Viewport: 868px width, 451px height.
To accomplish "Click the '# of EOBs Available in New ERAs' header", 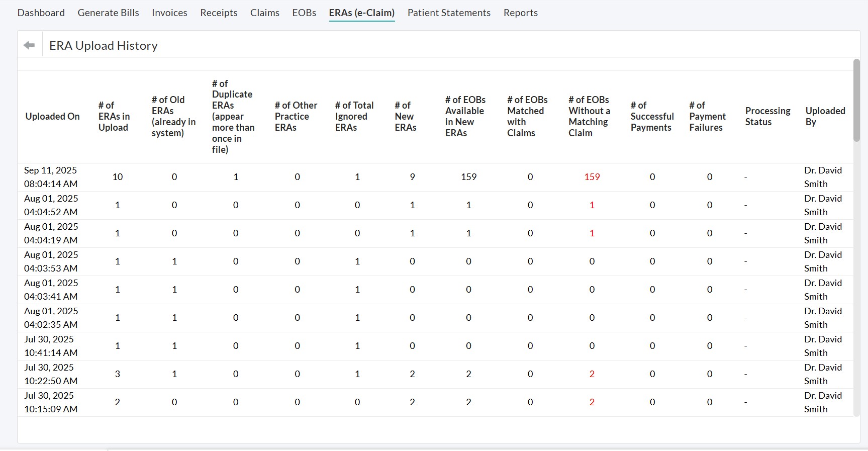I will (465, 117).
